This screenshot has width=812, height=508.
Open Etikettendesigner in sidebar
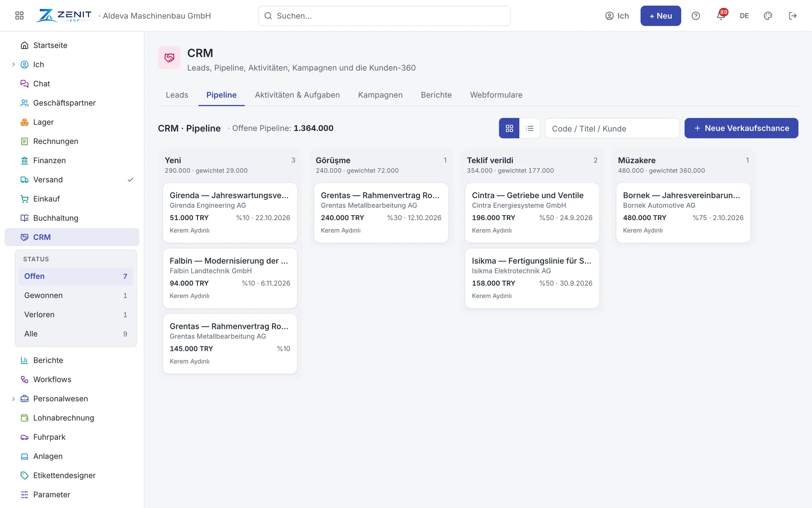(72, 475)
